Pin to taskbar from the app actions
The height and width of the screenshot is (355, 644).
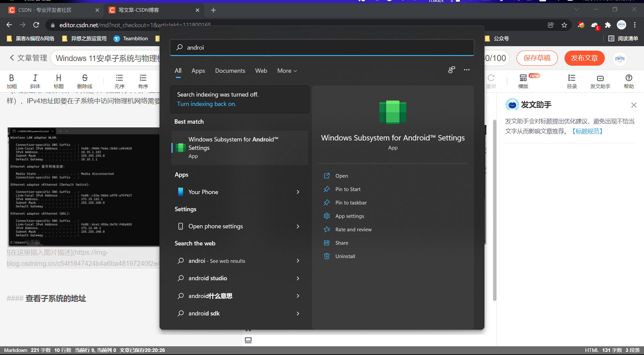[x=351, y=203]
